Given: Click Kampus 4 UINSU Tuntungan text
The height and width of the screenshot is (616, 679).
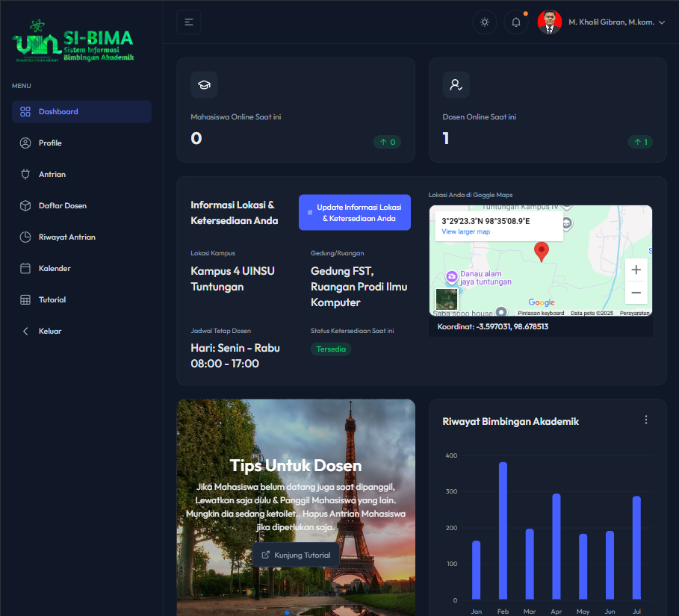Looking at the screenshot, I should tap(232, 279).
